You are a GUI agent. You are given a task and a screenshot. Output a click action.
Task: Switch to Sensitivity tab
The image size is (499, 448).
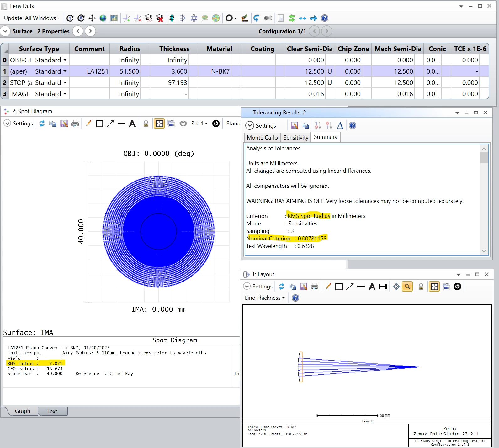[296, 137]
